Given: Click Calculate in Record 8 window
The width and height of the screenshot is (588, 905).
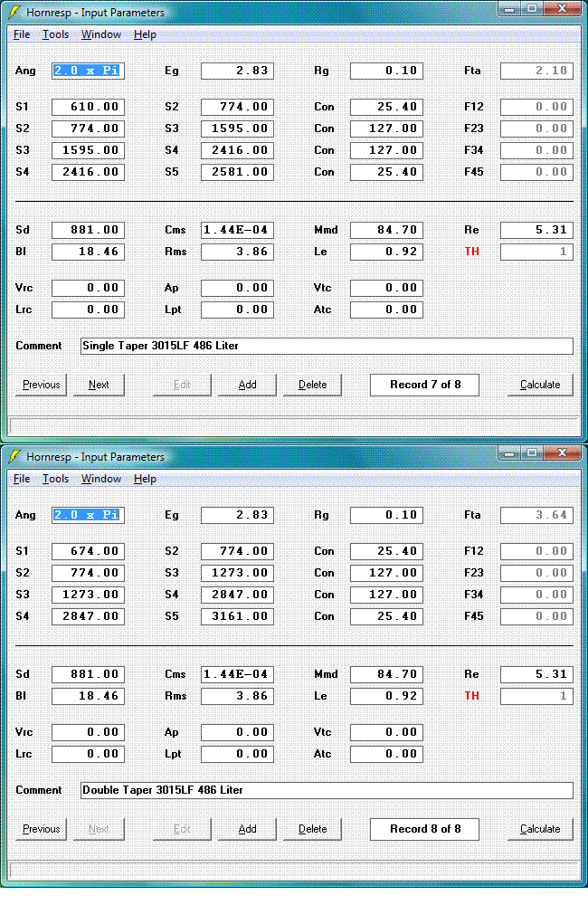Looking at the screenshot, I should [x=540, y=829].
